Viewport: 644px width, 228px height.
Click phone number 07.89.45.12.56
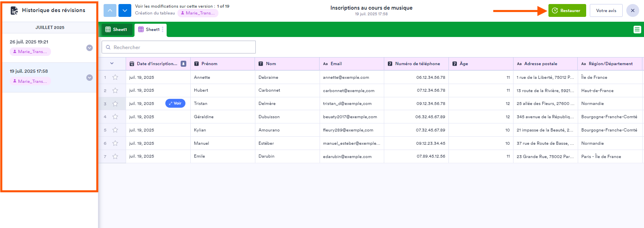click(x=416, y=156)
